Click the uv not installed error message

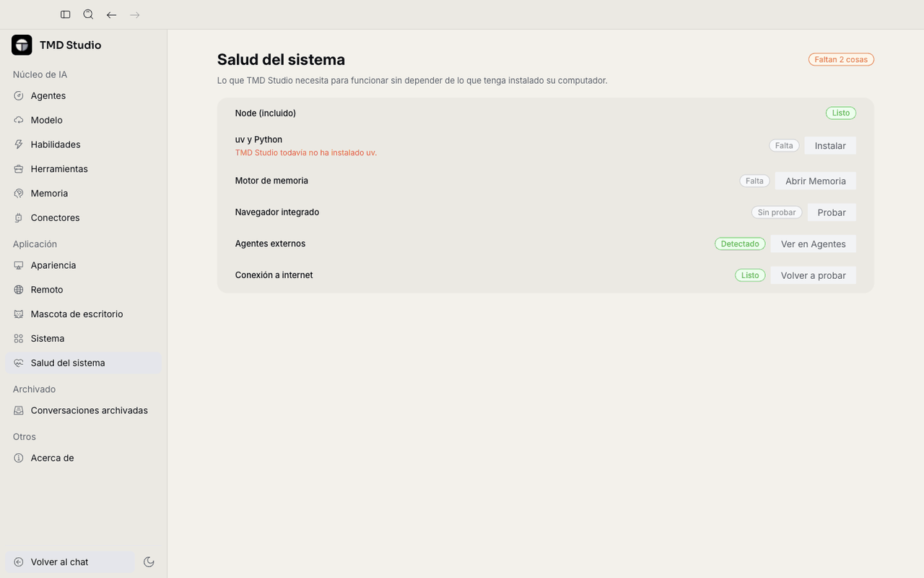[x=306, y=152]
